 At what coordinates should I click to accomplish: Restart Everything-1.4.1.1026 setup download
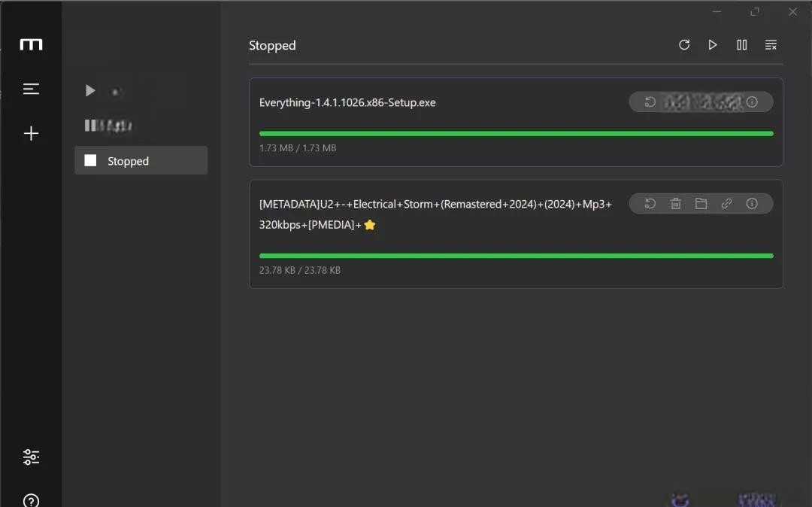point(650,102)
